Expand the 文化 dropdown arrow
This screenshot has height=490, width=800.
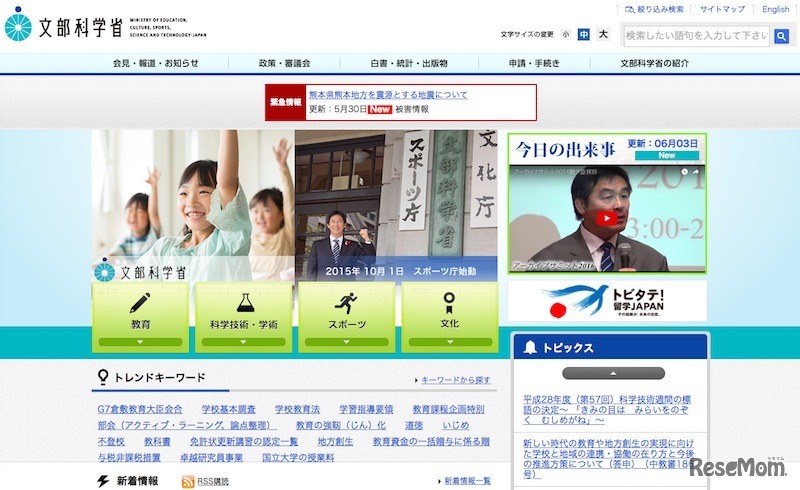pyautogui.click(x=450, y=342)
